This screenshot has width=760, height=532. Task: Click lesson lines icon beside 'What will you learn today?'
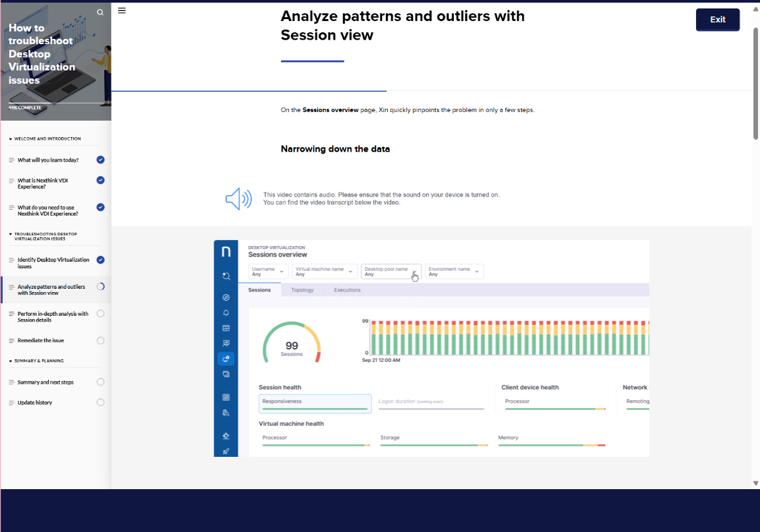11,160
